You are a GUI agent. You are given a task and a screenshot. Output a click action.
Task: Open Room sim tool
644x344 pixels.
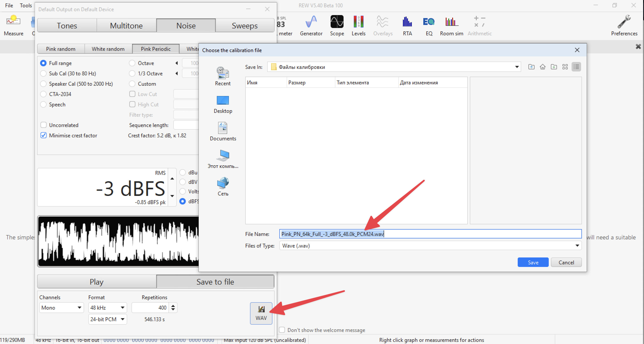pyautogui.click(x=451, y=25)
